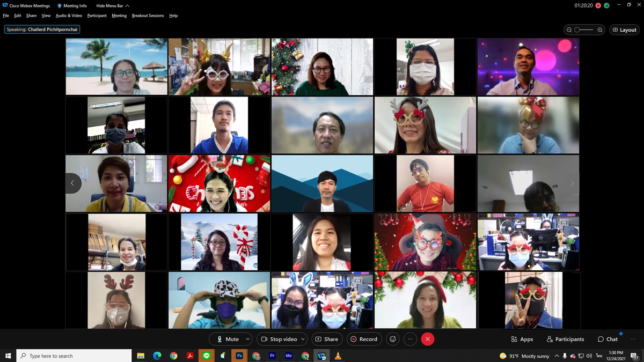Open the Audio & Video menu
This screenshot has width=644, height=362.
pos(69,16)
